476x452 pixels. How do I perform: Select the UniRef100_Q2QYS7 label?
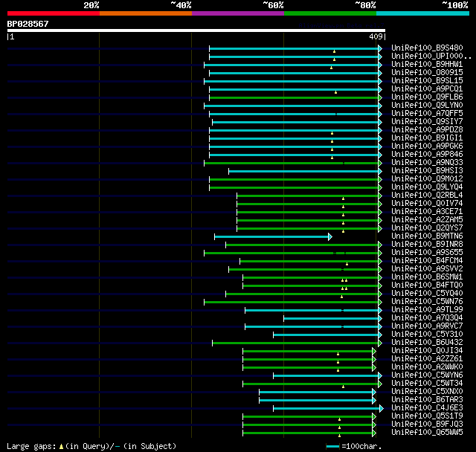[427, 228]
